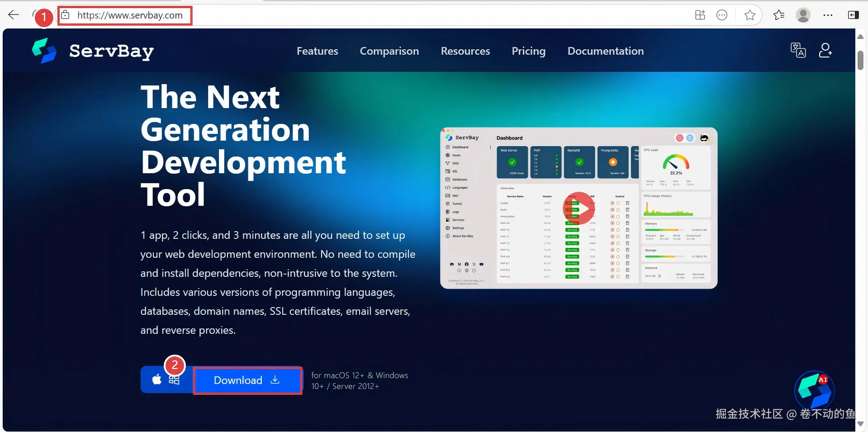Image resolution: width=868 pixels, height=432 pixels.
Task: Click the Windows logo download icon
Action: point(174,380)
